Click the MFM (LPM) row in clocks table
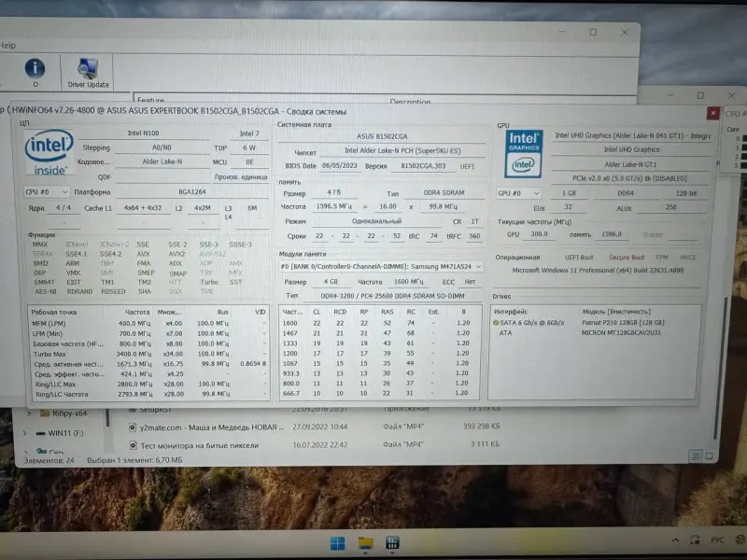 pos(148,323)
